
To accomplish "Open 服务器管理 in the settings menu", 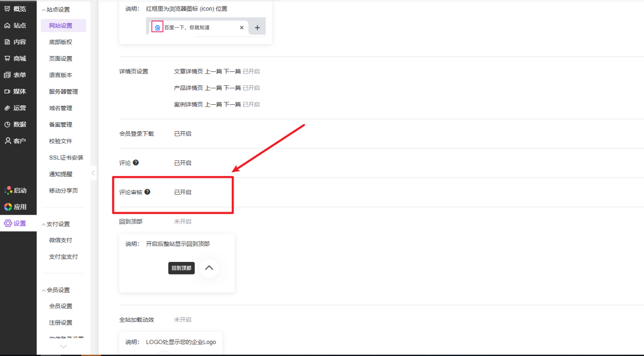I will tap(64, 91).
